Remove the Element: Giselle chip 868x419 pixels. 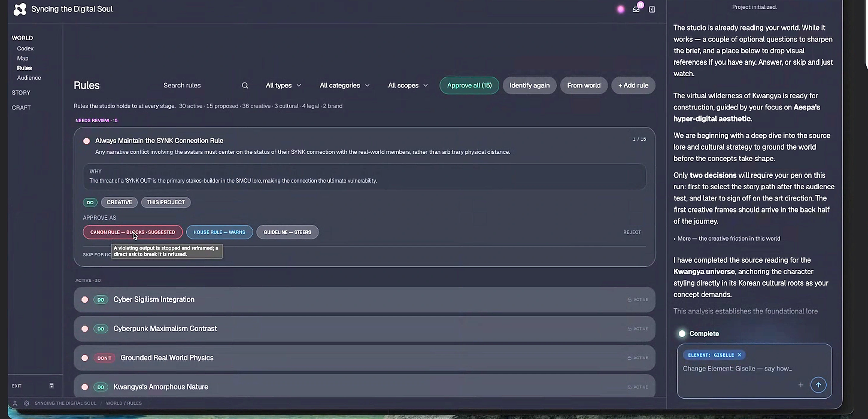click(x=739, y=355)
